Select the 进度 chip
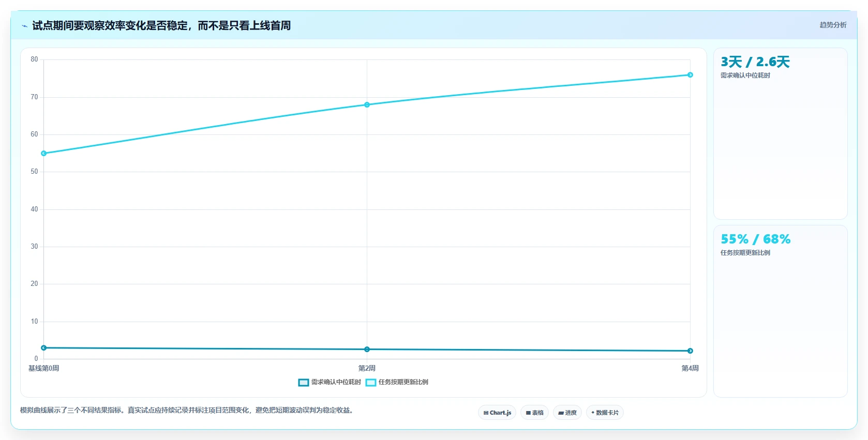 click(x=567, y=413)
